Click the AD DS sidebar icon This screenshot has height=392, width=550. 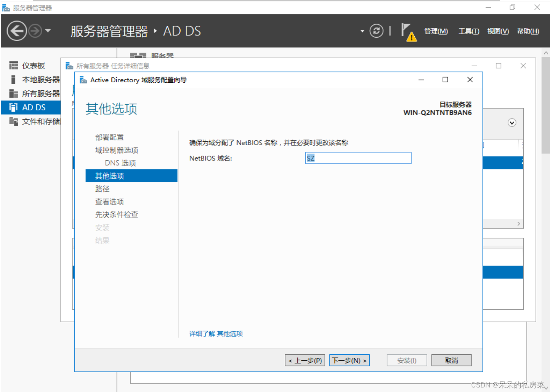click(14, 107)
